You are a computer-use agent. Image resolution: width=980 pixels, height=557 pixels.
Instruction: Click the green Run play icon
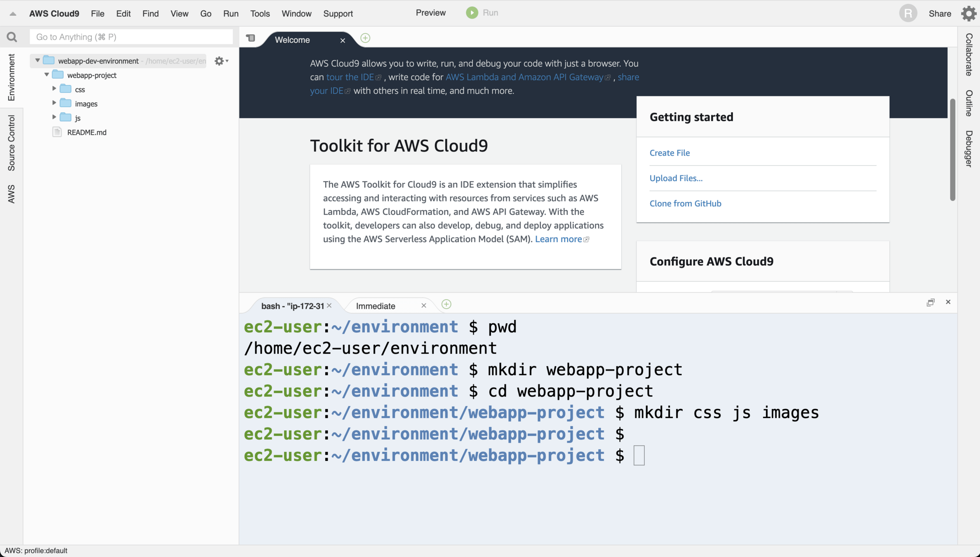click(472, 13)
